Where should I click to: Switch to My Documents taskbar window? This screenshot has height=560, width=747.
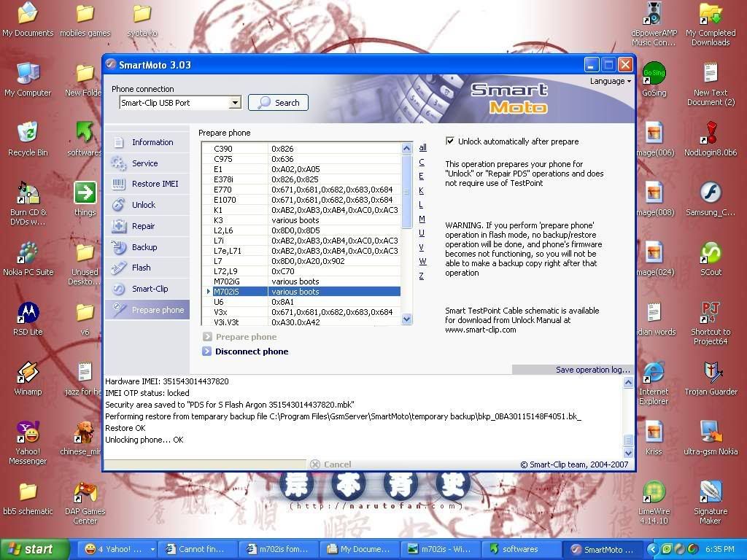pos(359,549)
